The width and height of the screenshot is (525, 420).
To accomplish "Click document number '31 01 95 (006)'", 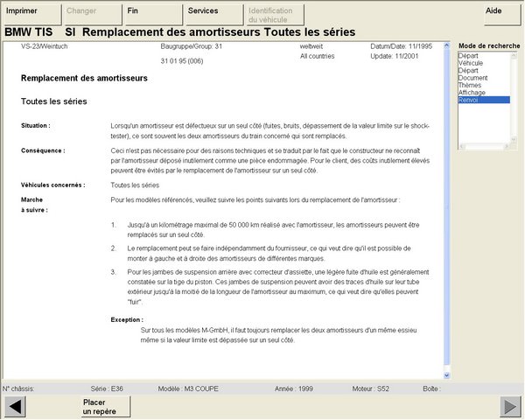I will tap(182, 61).
